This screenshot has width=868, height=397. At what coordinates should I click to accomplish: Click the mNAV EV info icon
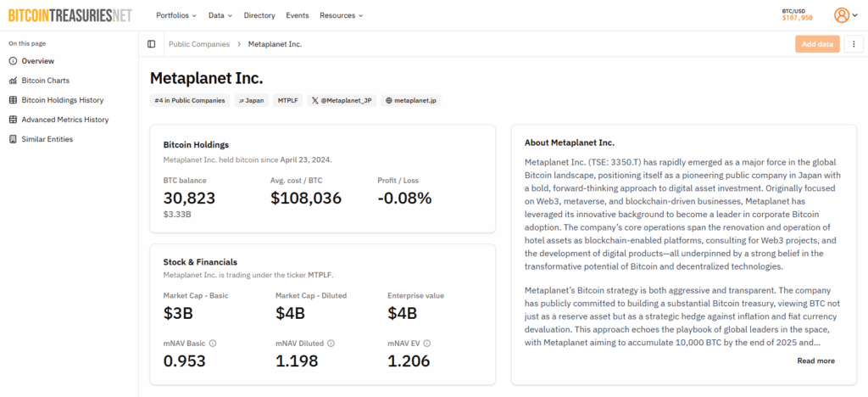click(426, 344)
